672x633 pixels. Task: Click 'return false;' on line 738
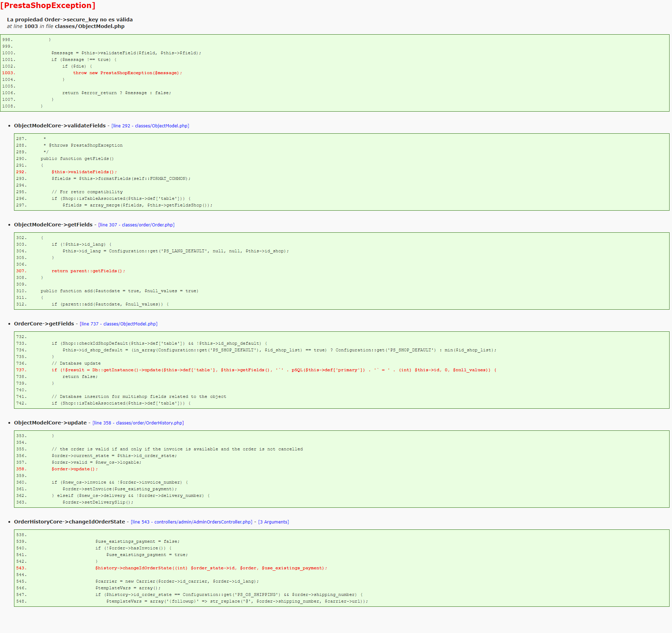80,377
